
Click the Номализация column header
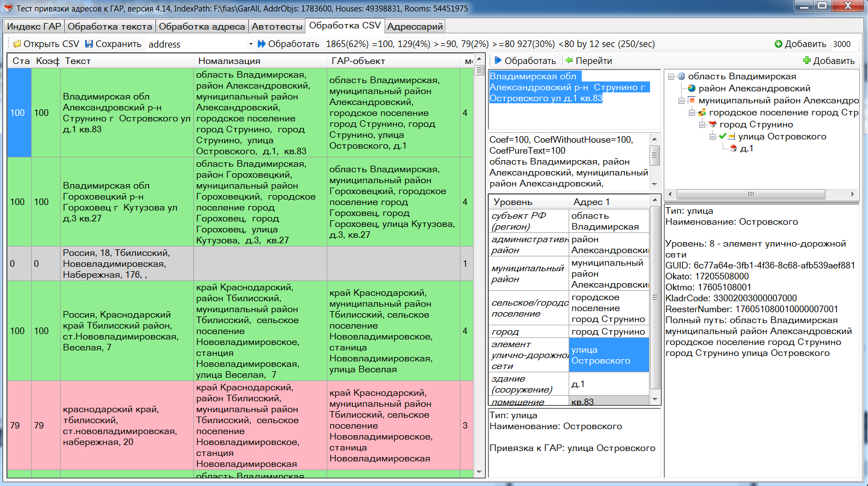click(229, 61)
